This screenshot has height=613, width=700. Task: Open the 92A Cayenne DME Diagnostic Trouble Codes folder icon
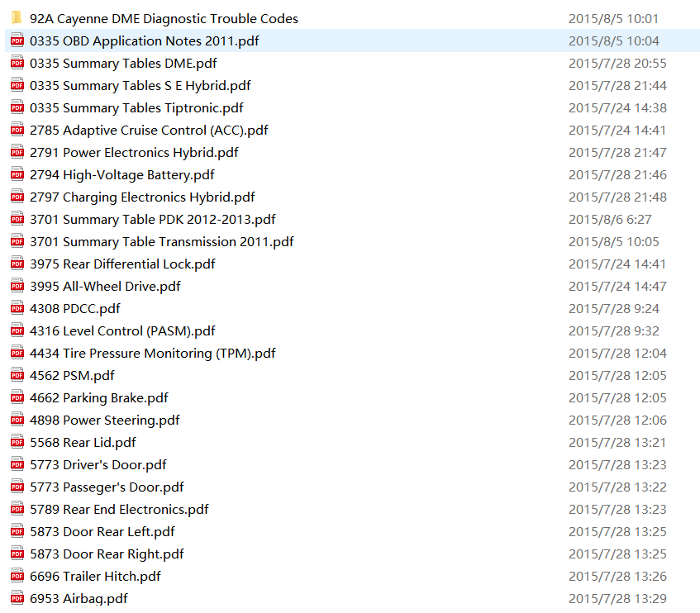point(17,18)
